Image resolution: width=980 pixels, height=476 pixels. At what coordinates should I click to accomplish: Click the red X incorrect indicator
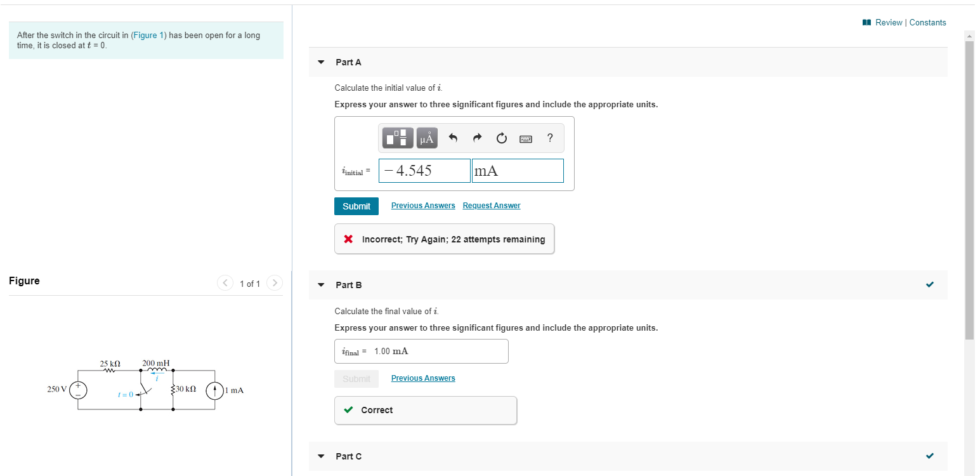(348, 239)
